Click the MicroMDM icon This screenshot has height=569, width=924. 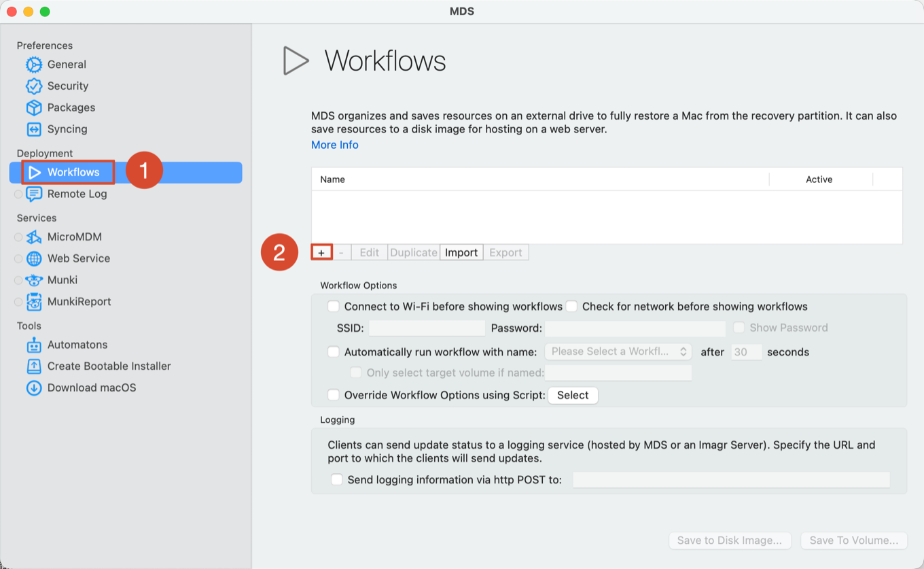(x=34, y=237)
